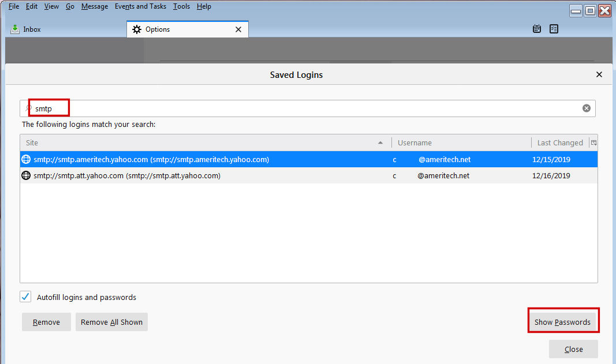Sort the list by Site column

tap(206, 143)
